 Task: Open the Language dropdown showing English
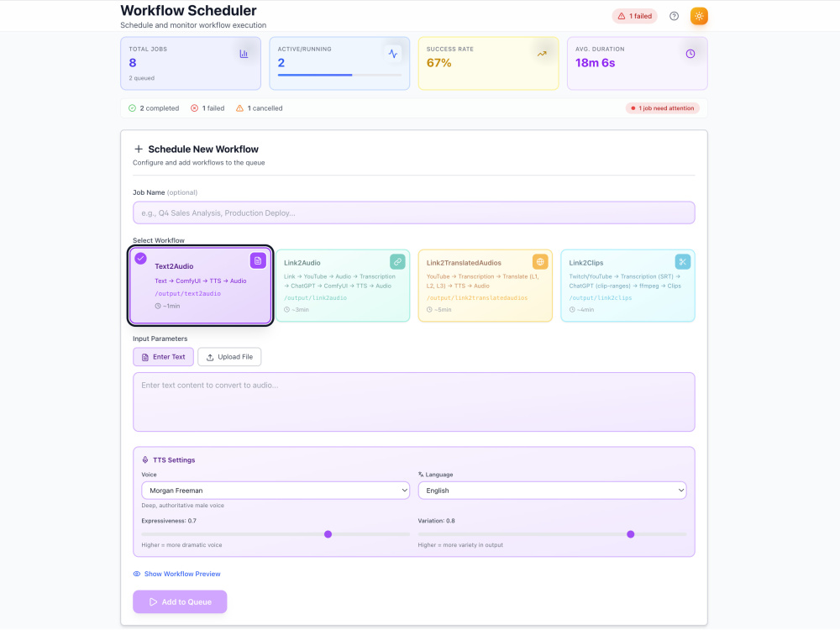[x=552, y=491]
